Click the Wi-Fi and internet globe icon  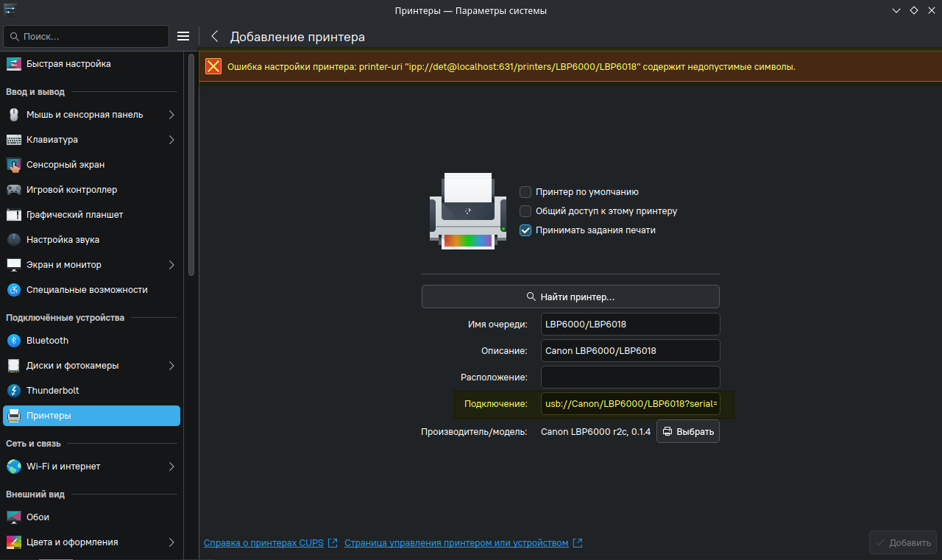click(x=14, y=467)
